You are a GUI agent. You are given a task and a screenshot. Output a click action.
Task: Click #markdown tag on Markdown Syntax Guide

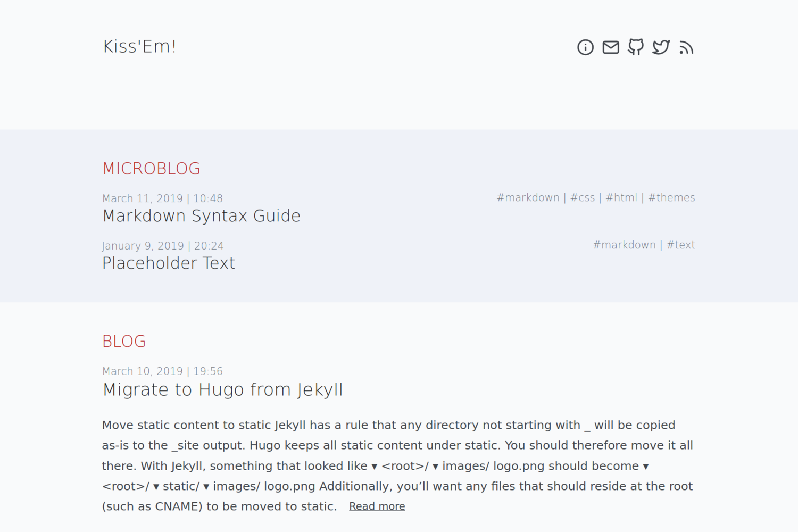point(528,198)
